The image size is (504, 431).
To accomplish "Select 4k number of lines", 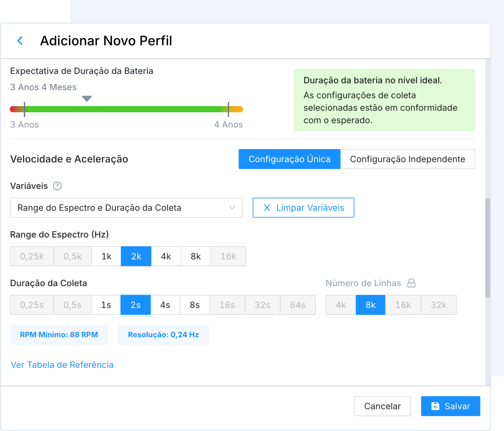I will [x=341, y=305].
